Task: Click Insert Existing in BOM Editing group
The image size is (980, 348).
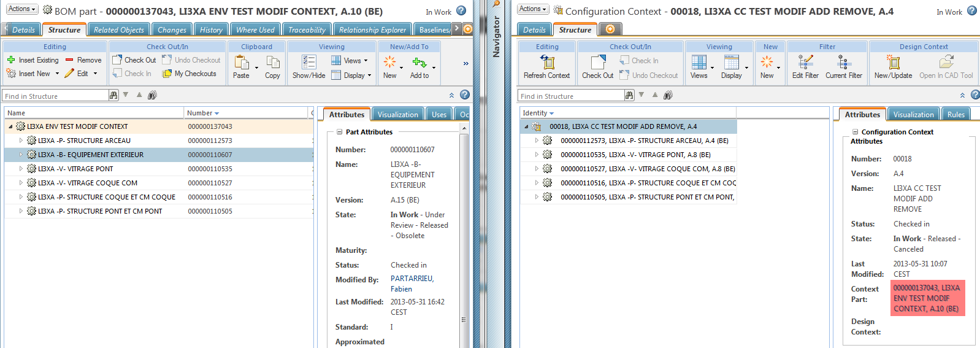Action: [33, 60]
